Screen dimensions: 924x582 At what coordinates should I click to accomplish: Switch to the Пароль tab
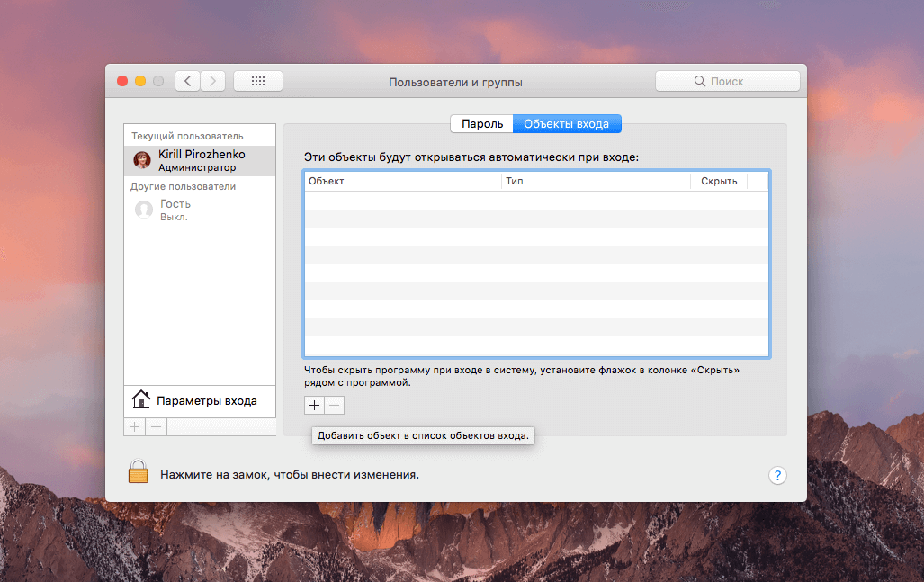coord(481,124)
